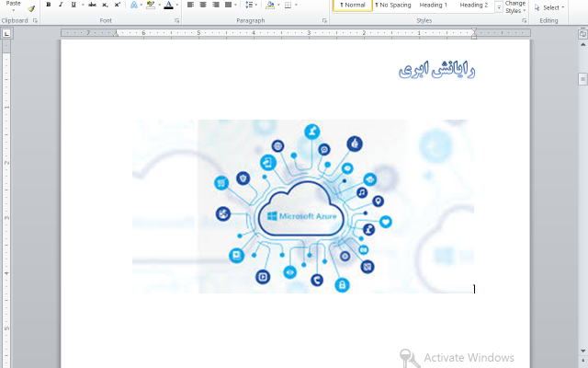Click the Text Effects glowing A icon
This screenshot has height=368, width=588.
pos(134,5)
